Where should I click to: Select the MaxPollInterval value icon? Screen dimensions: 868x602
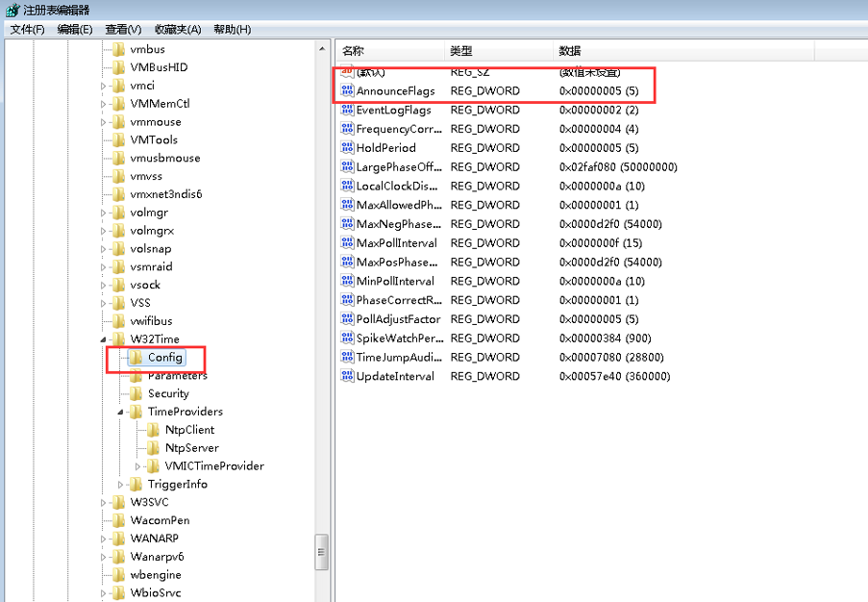pos(347,243)
